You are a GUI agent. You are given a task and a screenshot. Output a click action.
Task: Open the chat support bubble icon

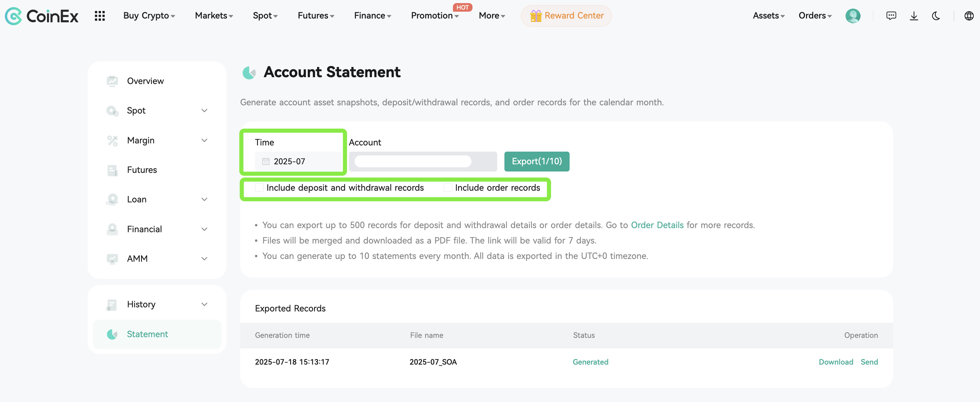click(891, 15)
